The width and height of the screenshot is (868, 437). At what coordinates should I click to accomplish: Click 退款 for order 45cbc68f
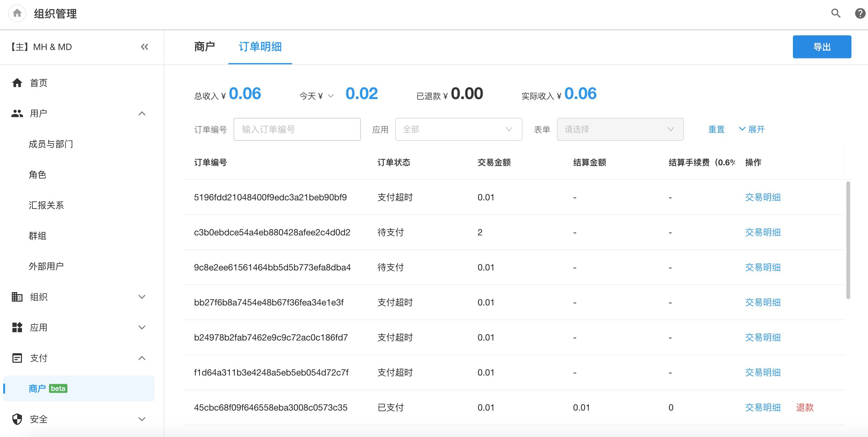coord(805,408)
